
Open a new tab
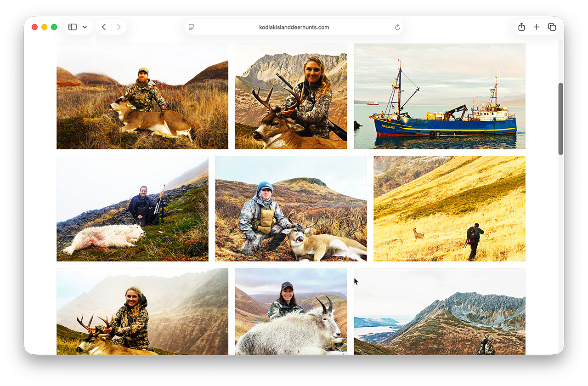[x=537, y=27]
